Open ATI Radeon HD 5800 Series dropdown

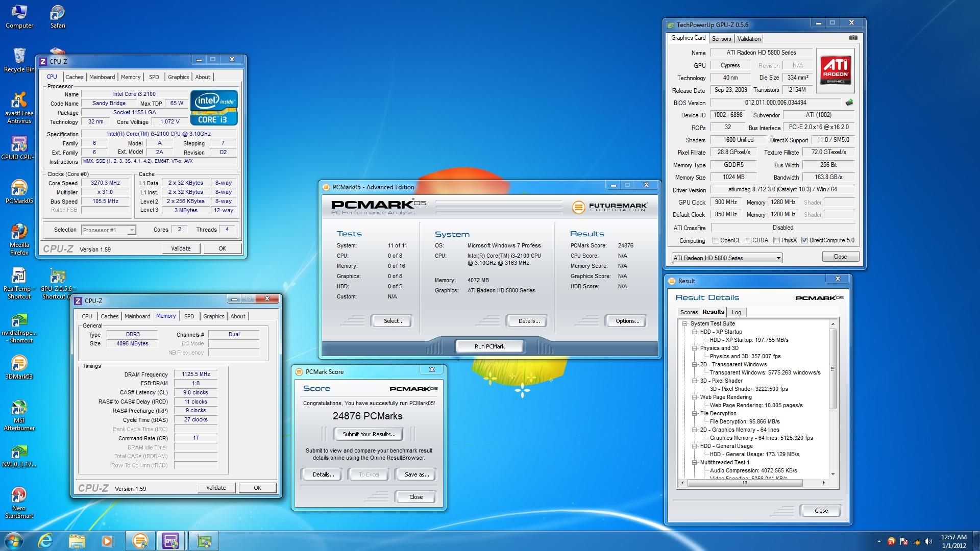pyautogui.click(x=727, y=258)
